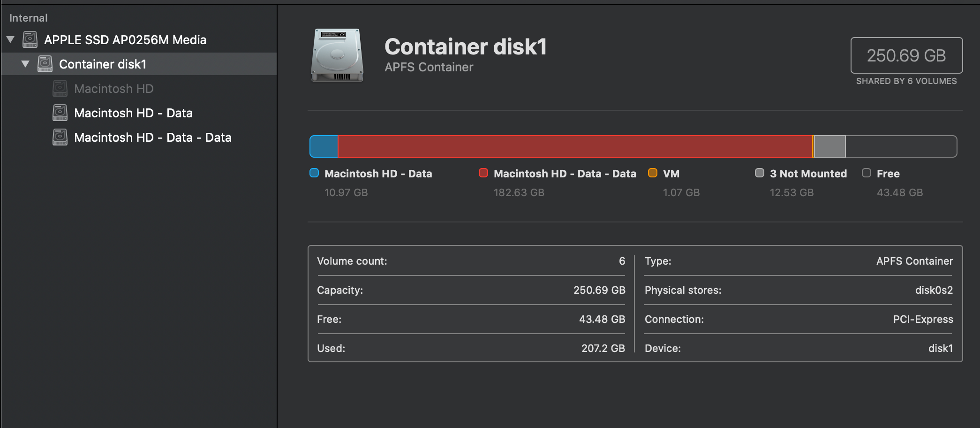
Task: Click the red segment of the usage bar
Action: pyautogui.click(x=574, y=146)
